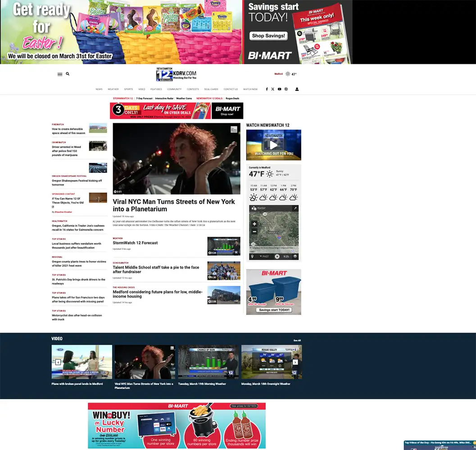
Task: Open Bleacher Breaker sponsor link
Action: [63, 212]
